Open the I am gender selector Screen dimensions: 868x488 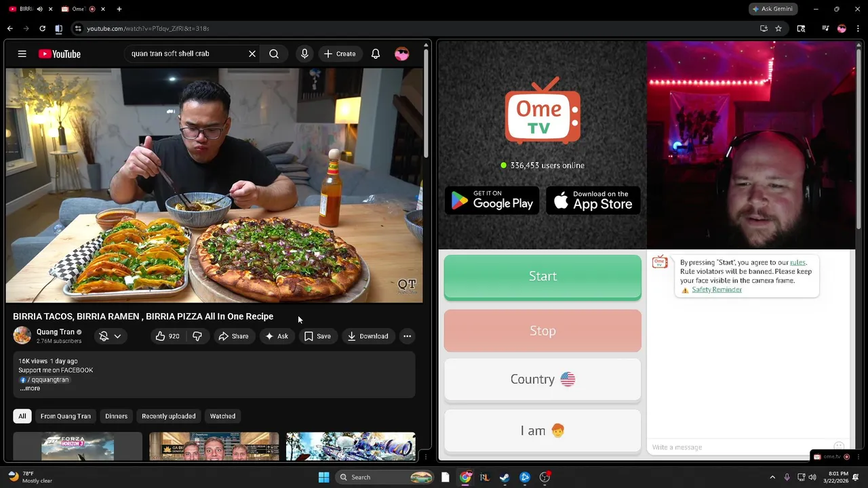tap(542, 430)
